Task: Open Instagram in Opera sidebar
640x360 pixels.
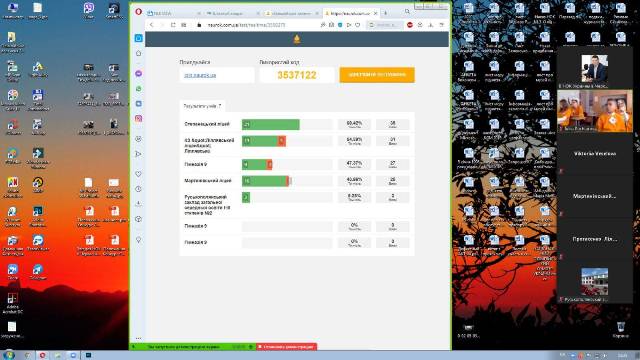Action: [138, 118]
